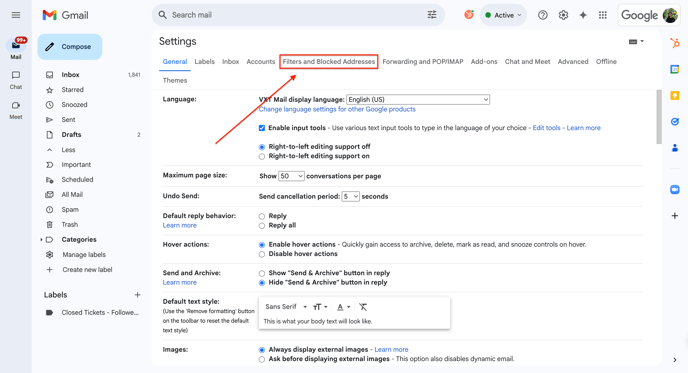Select Right-to-left editing support on

pos(262,157)
